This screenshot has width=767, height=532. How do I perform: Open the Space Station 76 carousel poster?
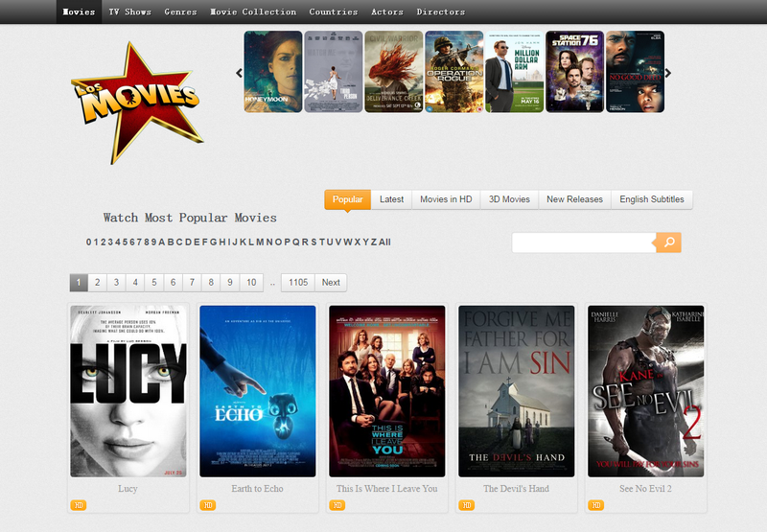click(574, 72)
